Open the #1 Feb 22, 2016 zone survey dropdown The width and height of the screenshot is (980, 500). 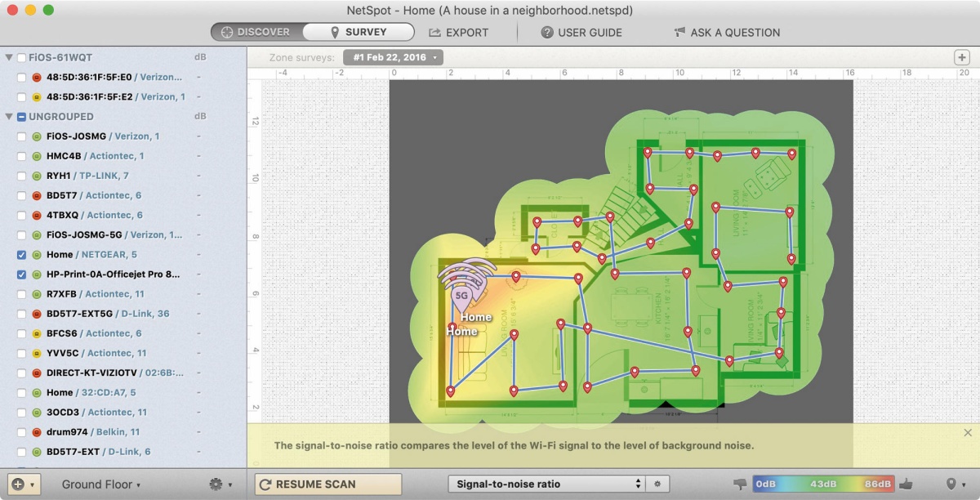[x=394, y=57]
